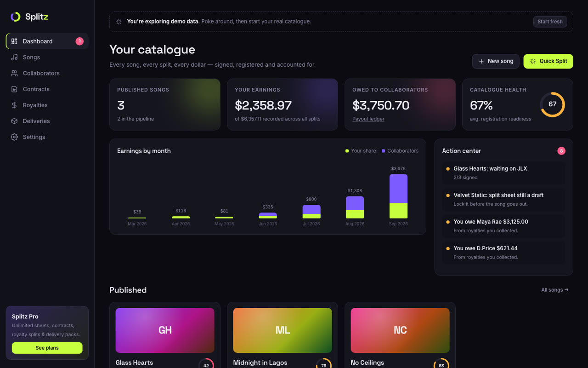Select the Sep 2026 earnings bar
588x368 pixels.
click(398, 196)
